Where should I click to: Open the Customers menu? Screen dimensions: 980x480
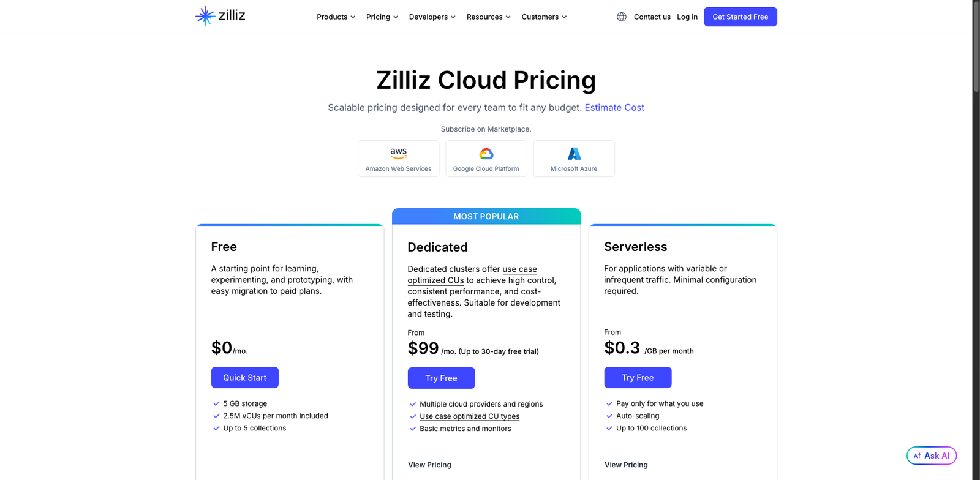[543, 17]
